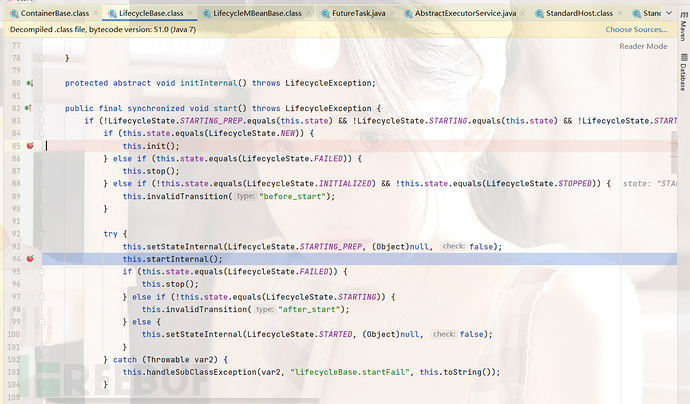Click the INITIALIZED constant on line 88
Image resolution: width=690 pixels, height=404 pixels.
345,184
